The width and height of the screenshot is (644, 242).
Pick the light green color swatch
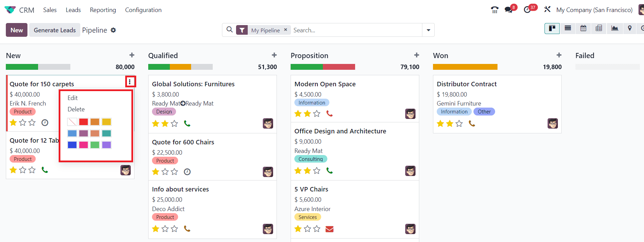pos(95,145)
